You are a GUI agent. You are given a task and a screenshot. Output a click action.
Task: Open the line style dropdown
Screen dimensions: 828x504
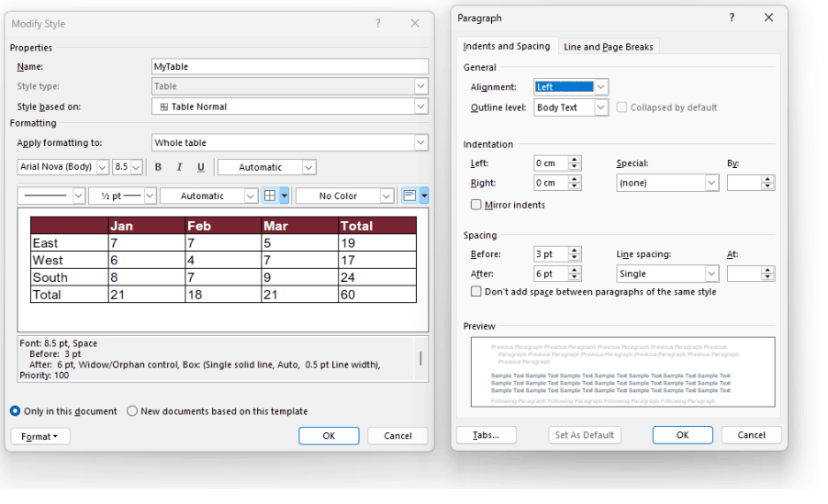79,196
